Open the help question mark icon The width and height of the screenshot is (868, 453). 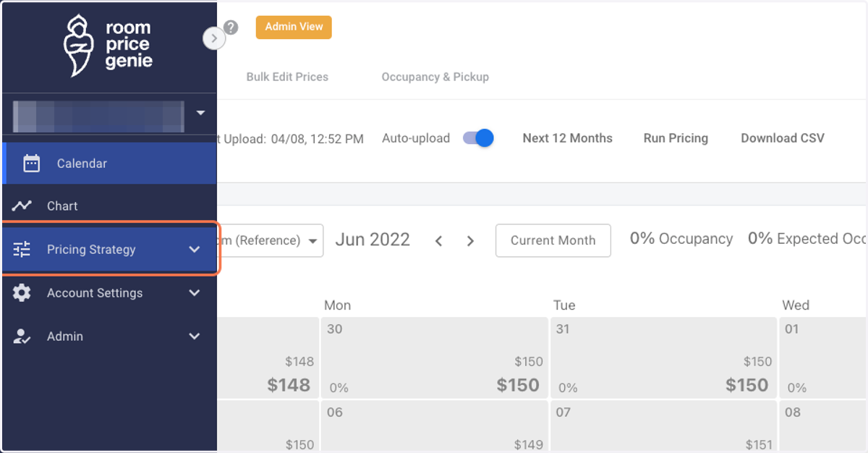(231, 27)
